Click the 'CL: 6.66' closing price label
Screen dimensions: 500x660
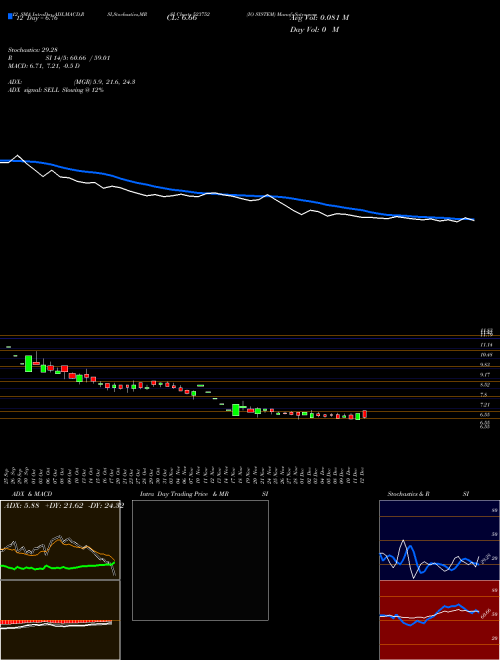[181, 19]
